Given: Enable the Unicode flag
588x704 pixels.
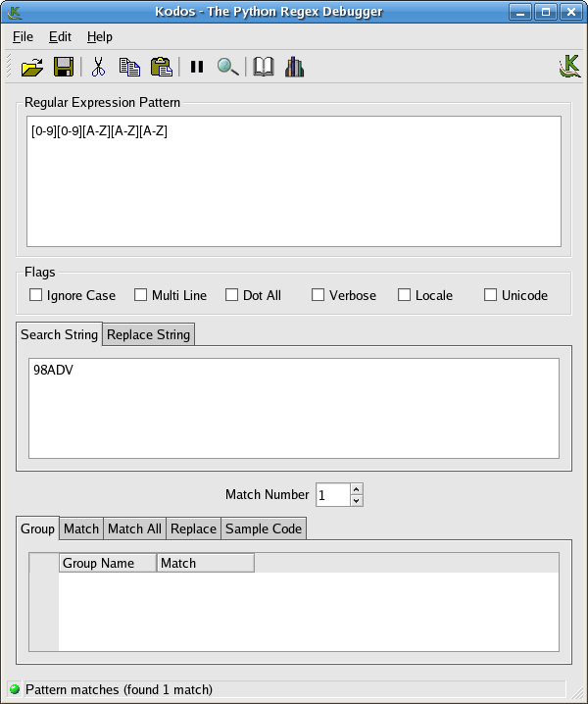Looking at the screenshot, I should click(x=490, y=295).
